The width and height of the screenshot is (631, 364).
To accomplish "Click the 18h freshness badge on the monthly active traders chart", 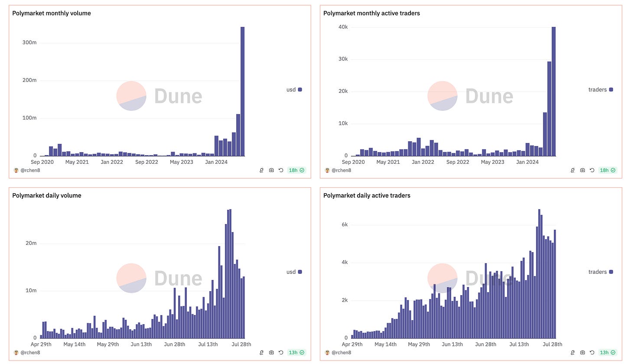I will 608,170.
